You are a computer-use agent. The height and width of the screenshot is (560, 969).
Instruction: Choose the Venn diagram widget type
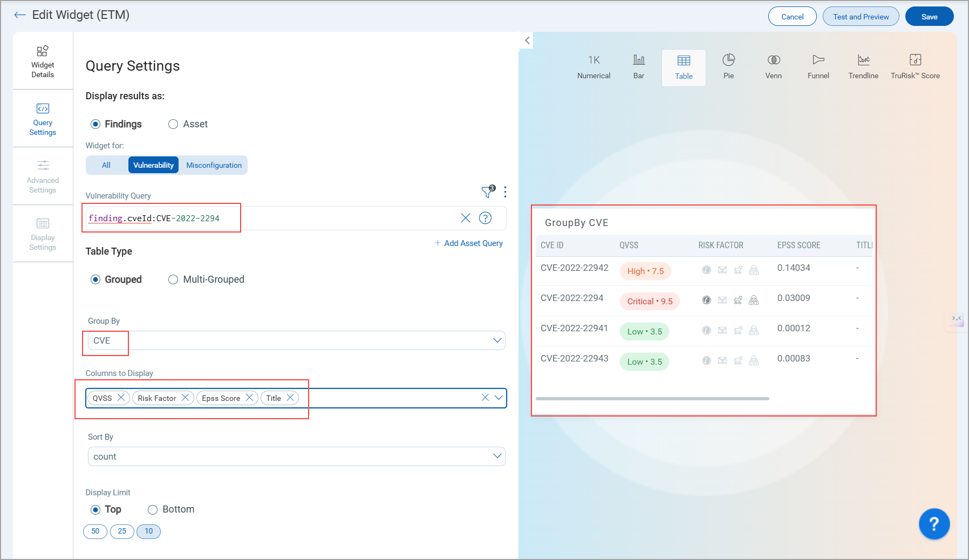(773, 66)
